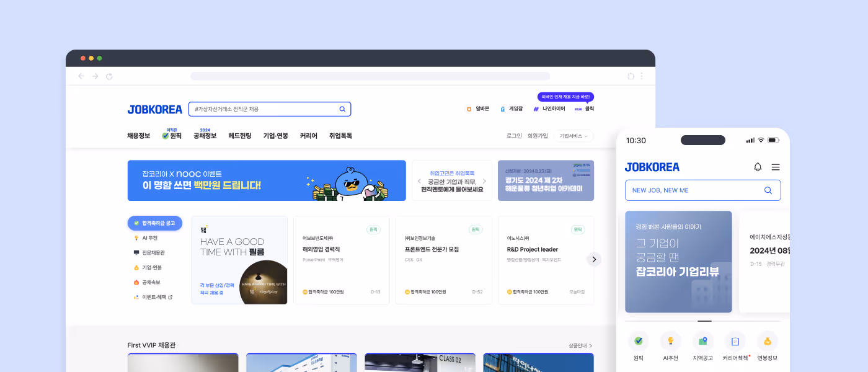This screenshot has width=868, height=372.
Task: Open the 프론트엔드 전문가 모집 job card
Action: point(444,260)
